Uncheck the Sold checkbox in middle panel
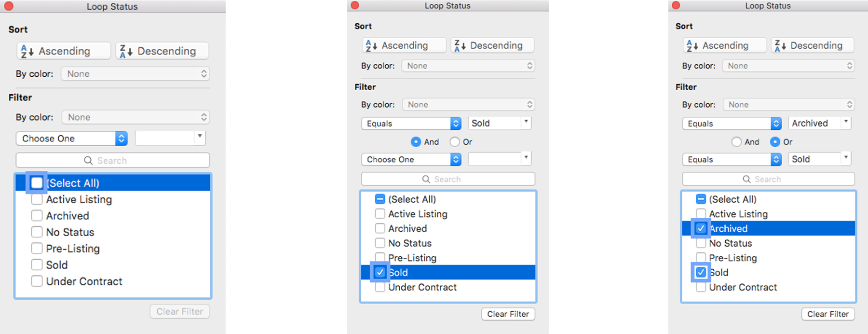This screenshot has height=334, width=868. [380, 272]
